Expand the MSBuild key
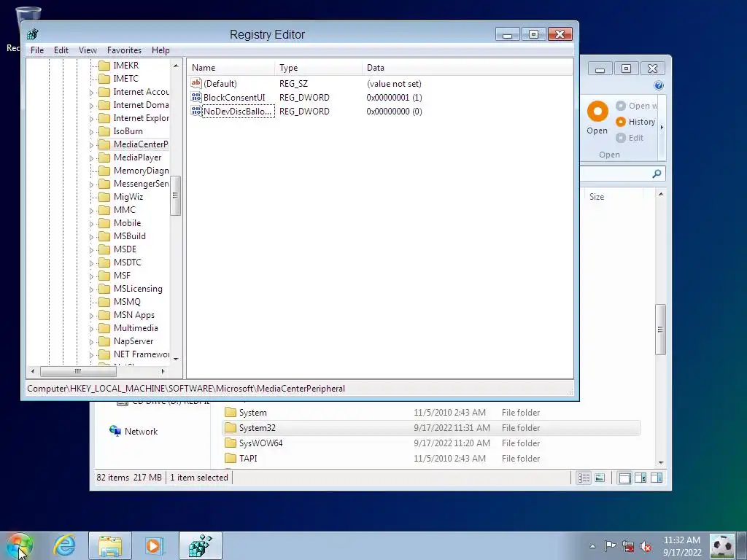The image size is (747, 560). click(91, 237)
